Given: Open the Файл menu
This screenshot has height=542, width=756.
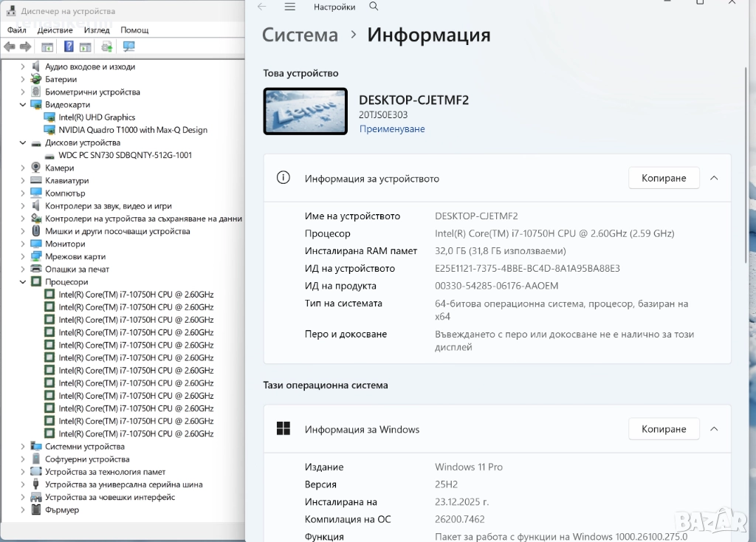Looking at the screenshot, I should click(17, 30).
